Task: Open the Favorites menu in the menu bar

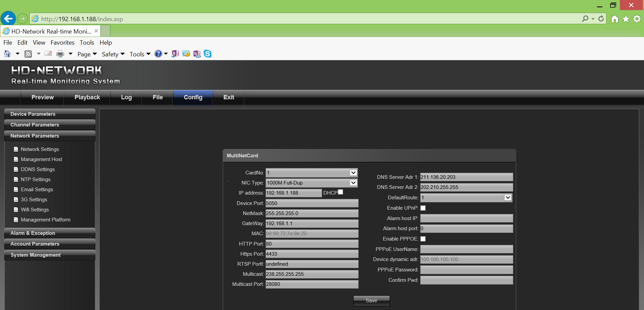Action: [x=62, y=43]
